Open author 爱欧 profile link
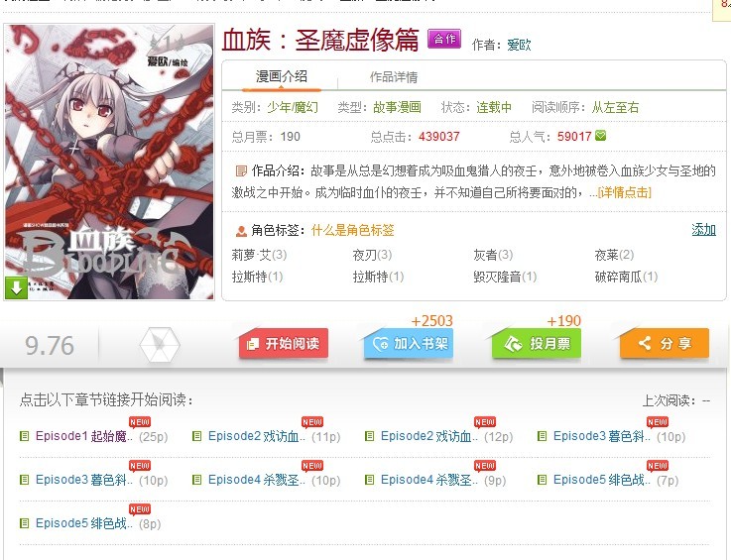The image size is (731, 560). coord(519,45)
